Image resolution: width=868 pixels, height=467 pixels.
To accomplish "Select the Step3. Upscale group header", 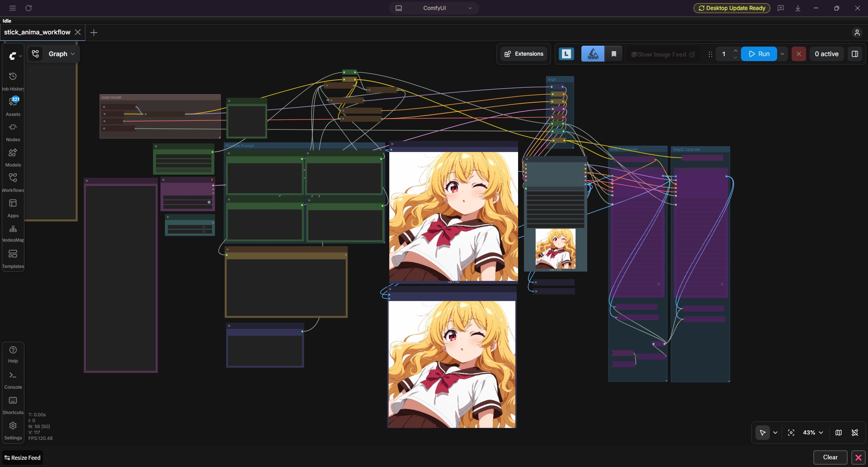I will pyautogui.click(x=700, y=149).
